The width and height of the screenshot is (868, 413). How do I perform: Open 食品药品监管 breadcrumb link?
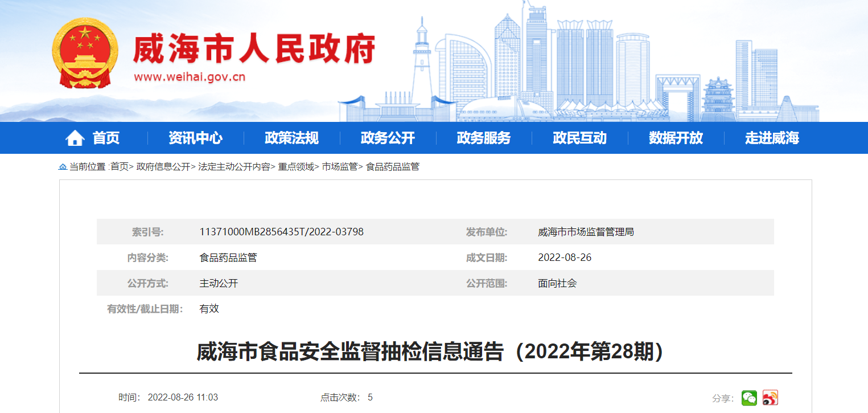point(392,167)
